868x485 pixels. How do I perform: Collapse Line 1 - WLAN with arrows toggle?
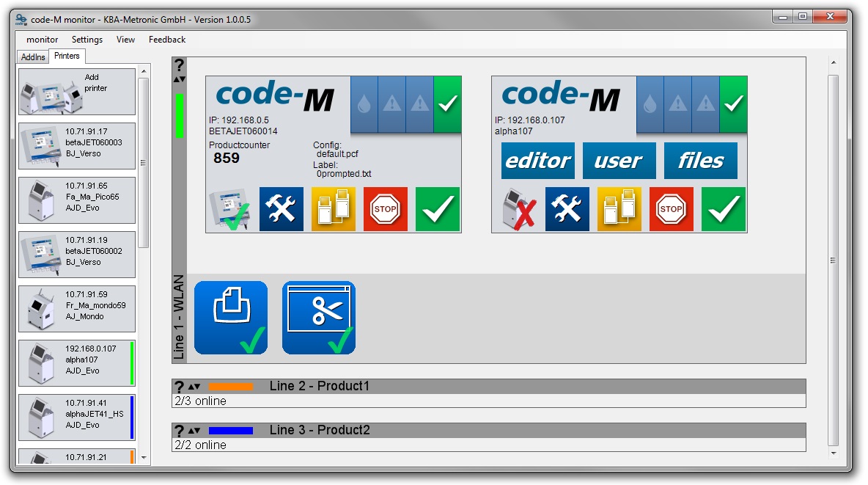(x=180, y=79)
